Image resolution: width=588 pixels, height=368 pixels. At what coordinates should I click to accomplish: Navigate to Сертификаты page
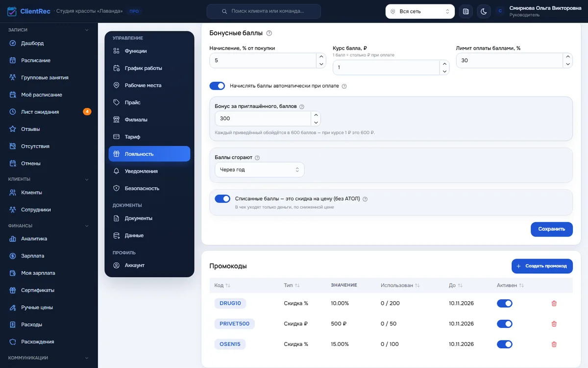tap(49, 290)
